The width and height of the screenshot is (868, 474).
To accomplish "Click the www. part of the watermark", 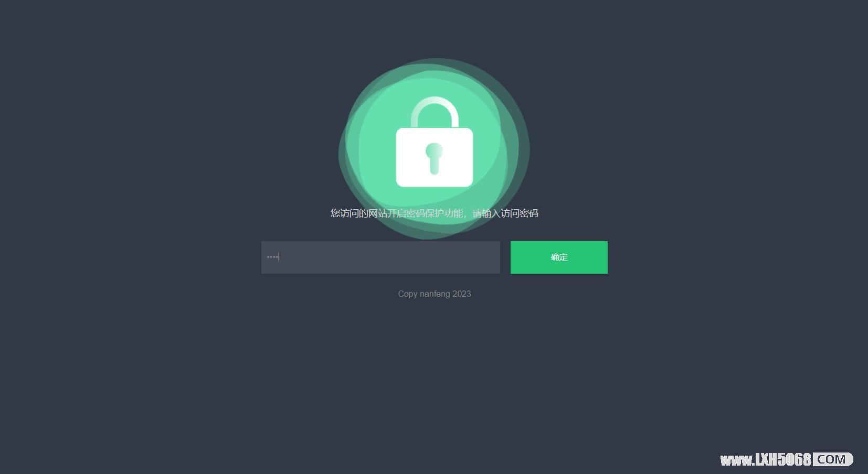I will pos(737,461).
